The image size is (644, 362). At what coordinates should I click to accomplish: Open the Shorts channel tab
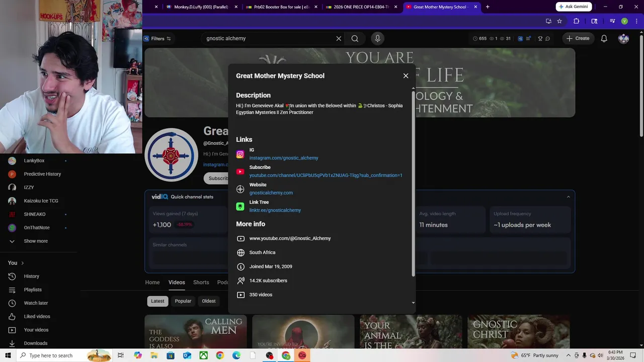click(x=201, y=283)
